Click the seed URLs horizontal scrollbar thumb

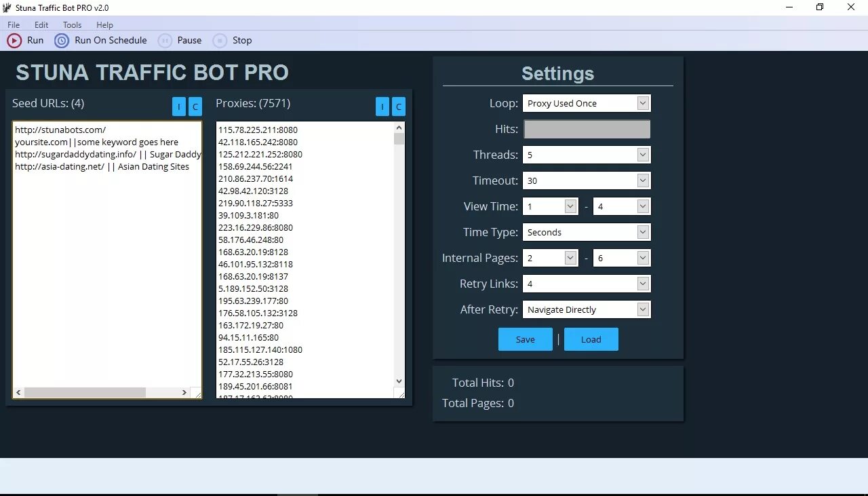[85, 392]
